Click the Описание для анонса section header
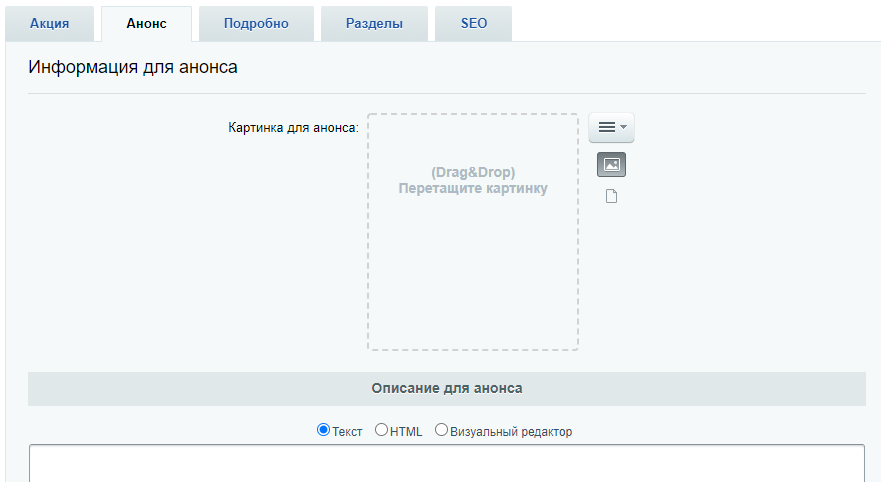The width and height of the screenshot is (881, 482). [x=447, y=388]
